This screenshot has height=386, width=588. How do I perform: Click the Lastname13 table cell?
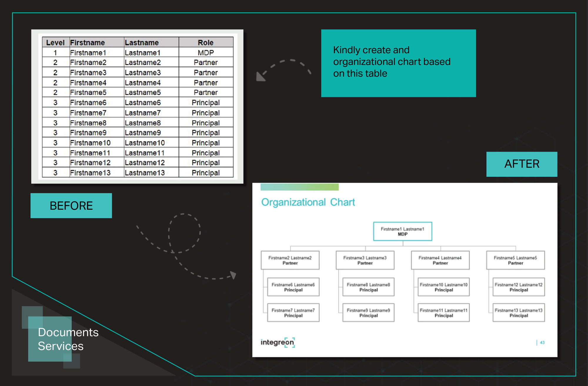(x=151, y=173)
